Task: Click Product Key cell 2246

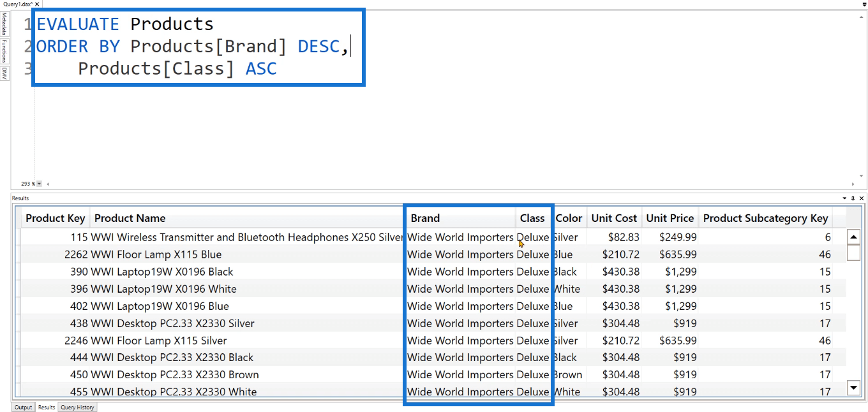Action: 56,341
